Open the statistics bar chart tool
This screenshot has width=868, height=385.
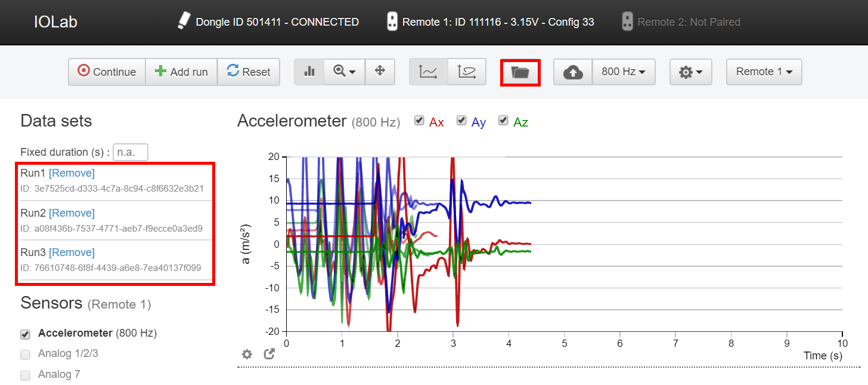click(x=308, y=72)
